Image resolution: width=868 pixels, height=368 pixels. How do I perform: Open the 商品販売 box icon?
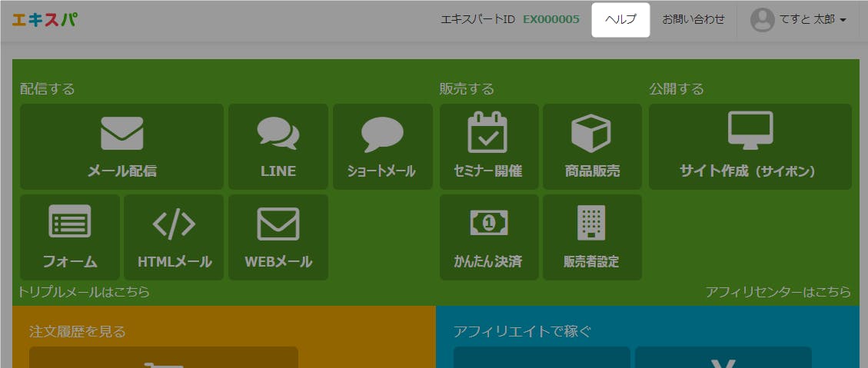pos(591,133)
